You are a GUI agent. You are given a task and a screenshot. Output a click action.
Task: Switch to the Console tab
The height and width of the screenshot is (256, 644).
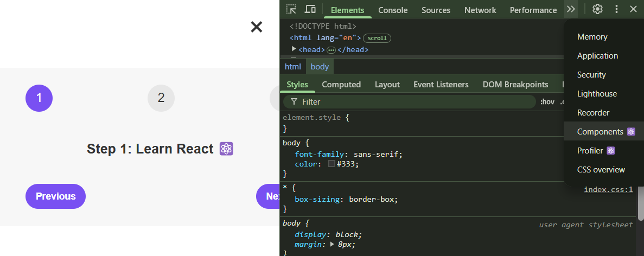[x=393, y=10]
